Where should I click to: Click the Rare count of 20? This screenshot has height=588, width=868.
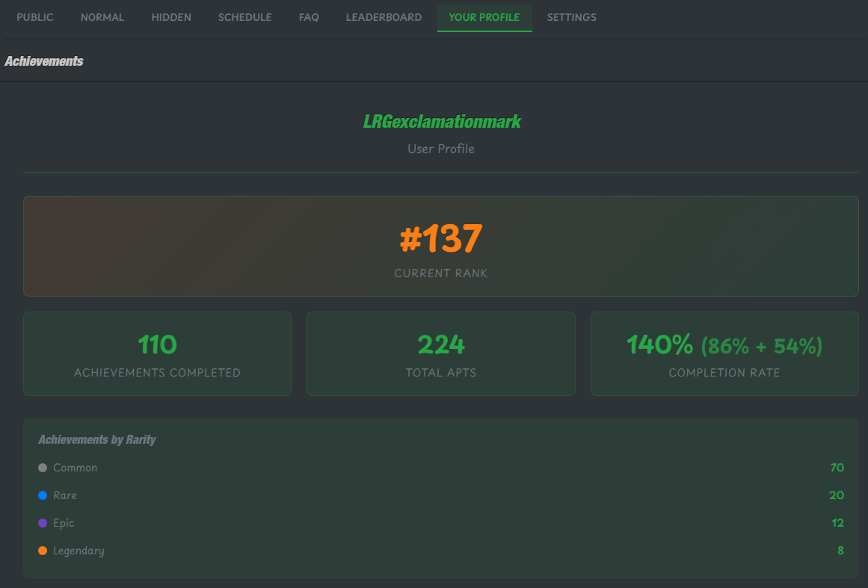tap(837, 495)
